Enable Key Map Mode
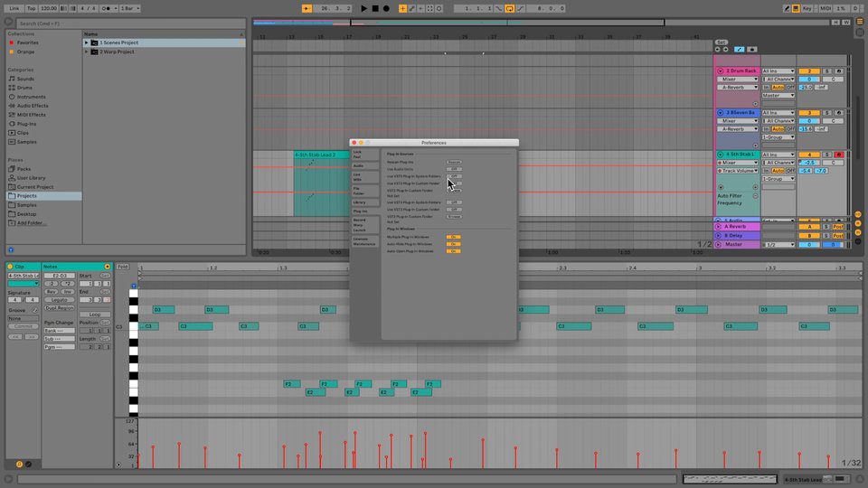868x488 pixels. click(x=807, y=8)
